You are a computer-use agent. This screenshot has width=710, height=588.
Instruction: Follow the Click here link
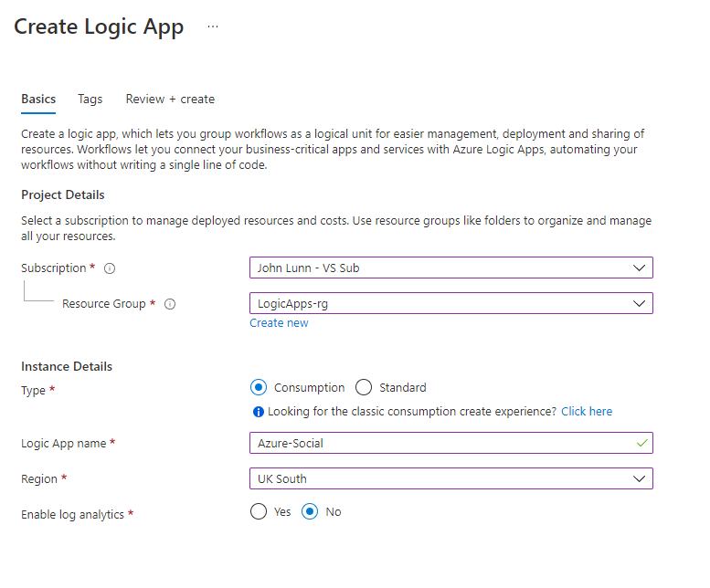(x=587, y=412)
